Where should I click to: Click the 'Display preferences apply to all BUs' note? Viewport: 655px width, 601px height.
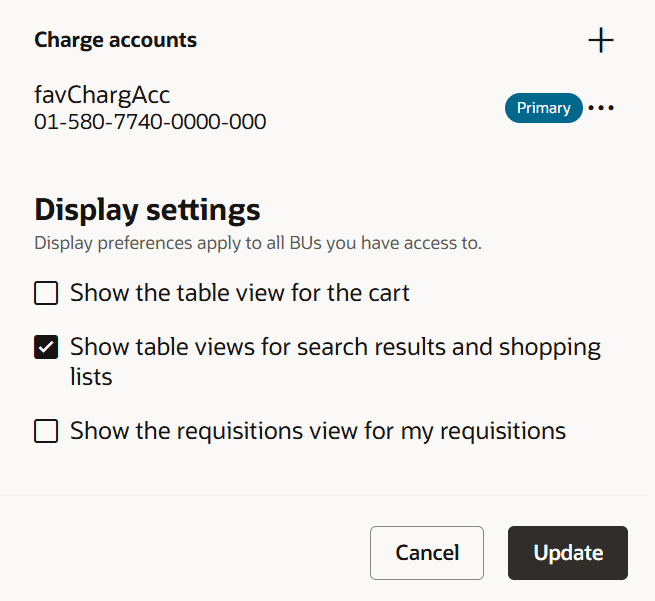click(x=258, y=243)
